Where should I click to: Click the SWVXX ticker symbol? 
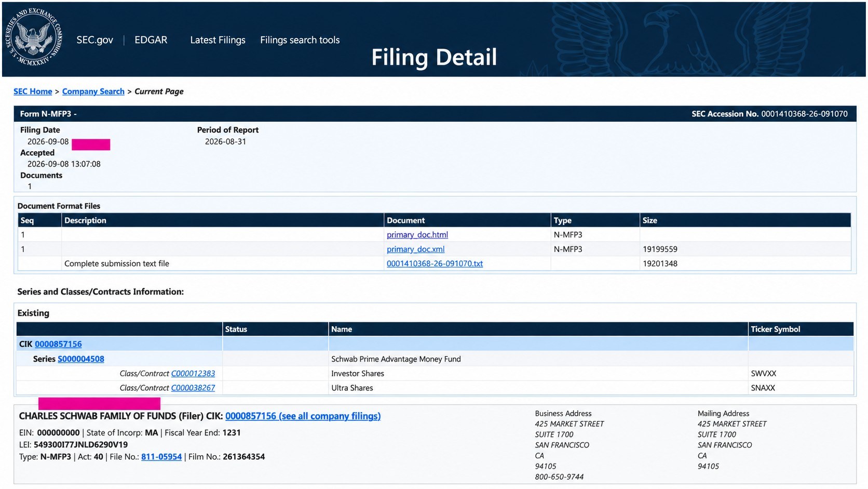point(764,374)
